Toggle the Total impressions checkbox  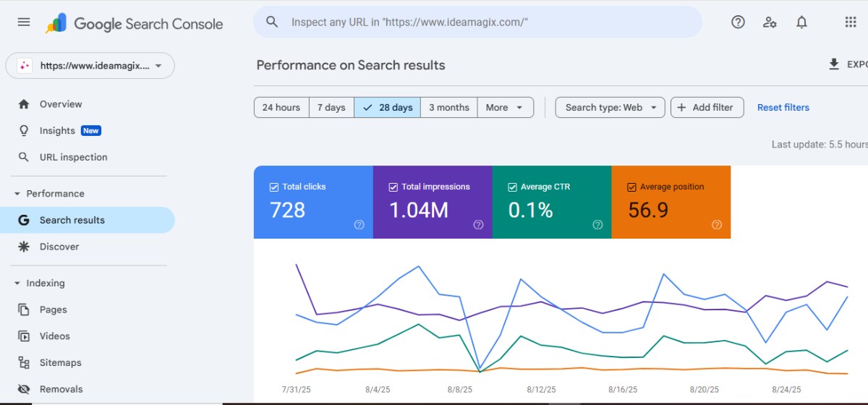click(x=393, y=187)
